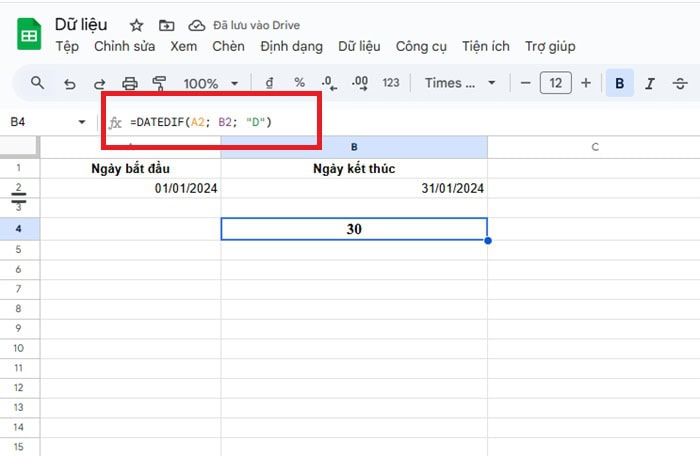
Task: Click the Google Sheets home logo
Action: pos(29,35)
